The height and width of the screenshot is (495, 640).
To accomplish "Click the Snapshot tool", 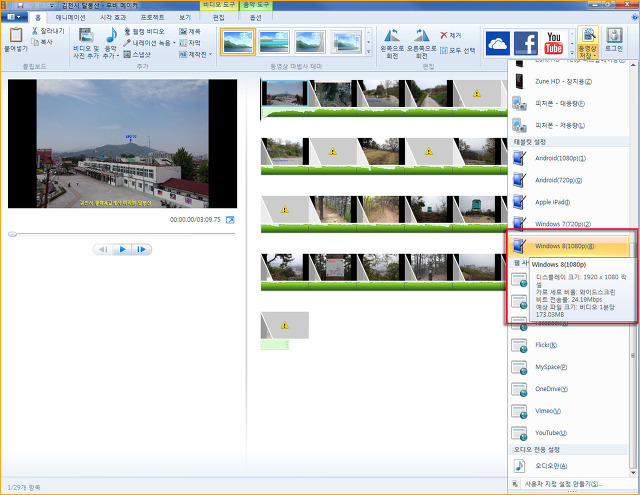I will (137, 54).
